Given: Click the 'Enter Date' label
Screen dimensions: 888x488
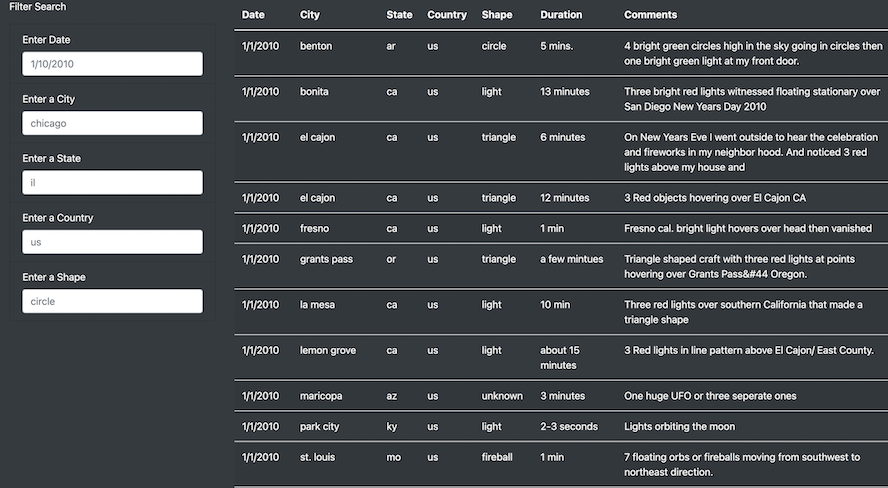Looking at the screenshot, I should point(46,40).
